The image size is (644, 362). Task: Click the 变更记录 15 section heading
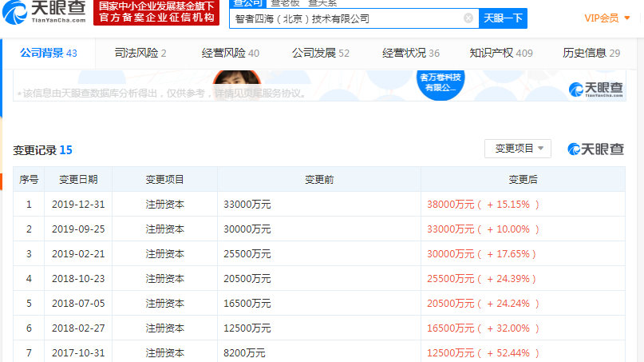coord(43,150)
